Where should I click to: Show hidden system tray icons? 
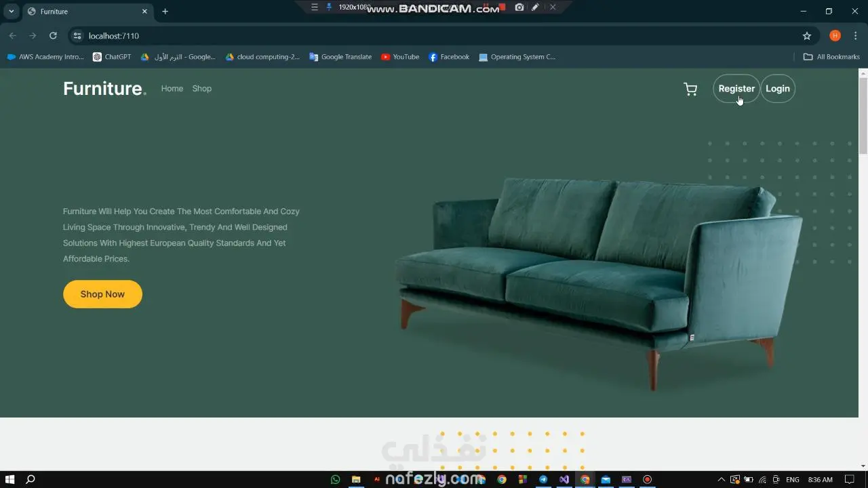tap(721, 479)
